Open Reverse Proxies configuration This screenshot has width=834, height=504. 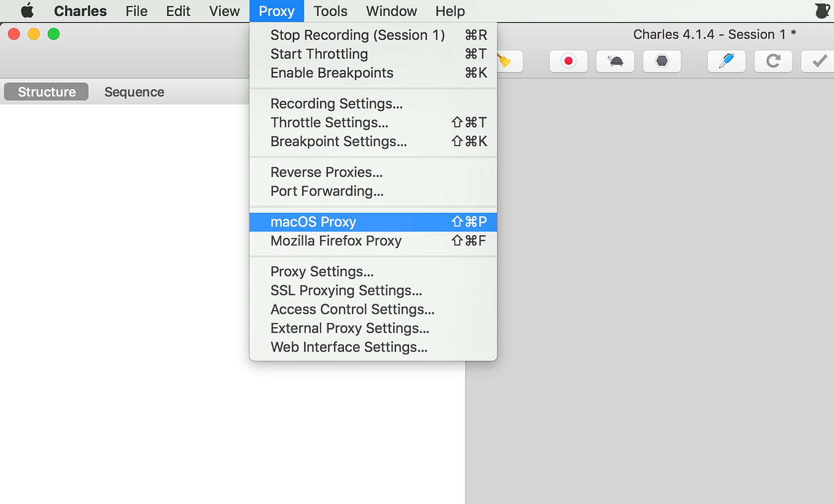(x=326, y=172)
